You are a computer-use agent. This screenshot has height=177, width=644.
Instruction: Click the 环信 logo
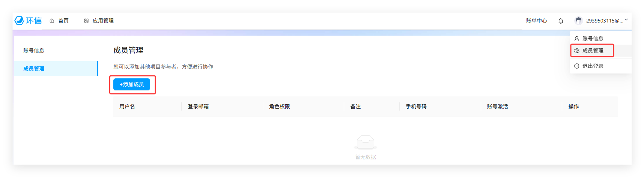(x=28, y=21)
